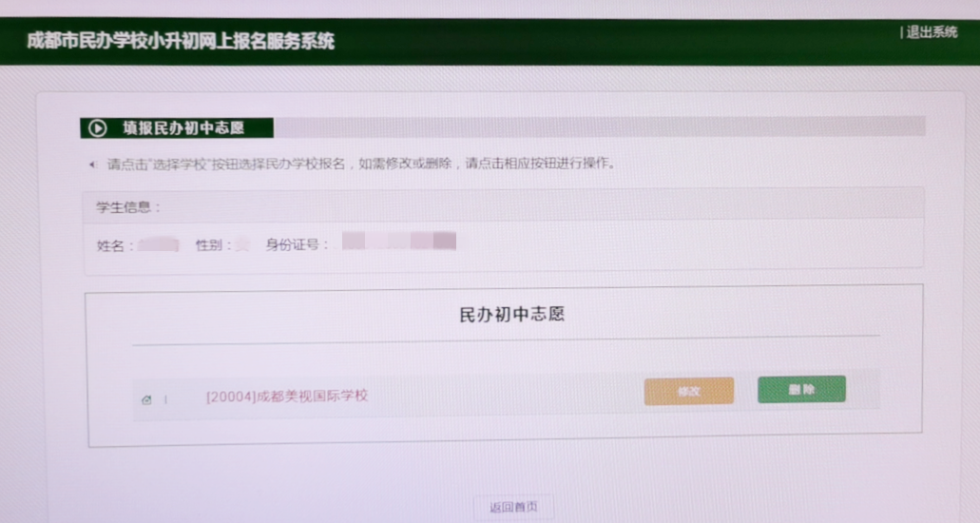Select the 填报民办初中志愿 section heading

(x=183, y=127)
